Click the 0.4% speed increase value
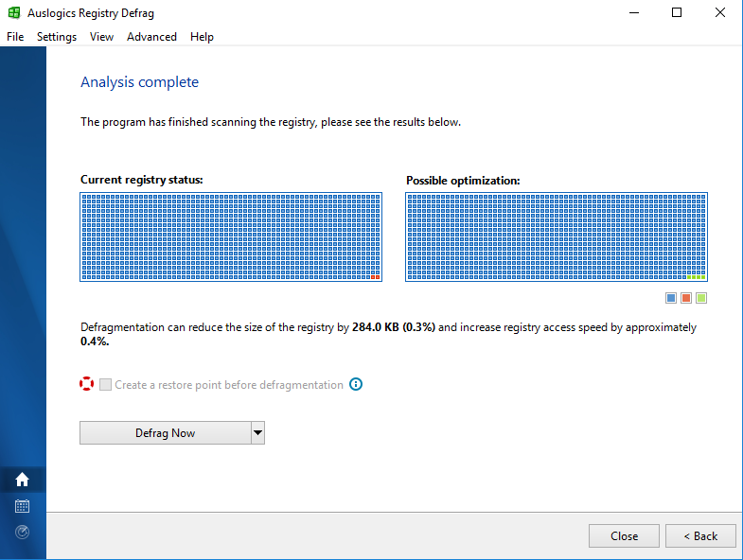The width and height of the screenshot is (743, 560). 95,341
